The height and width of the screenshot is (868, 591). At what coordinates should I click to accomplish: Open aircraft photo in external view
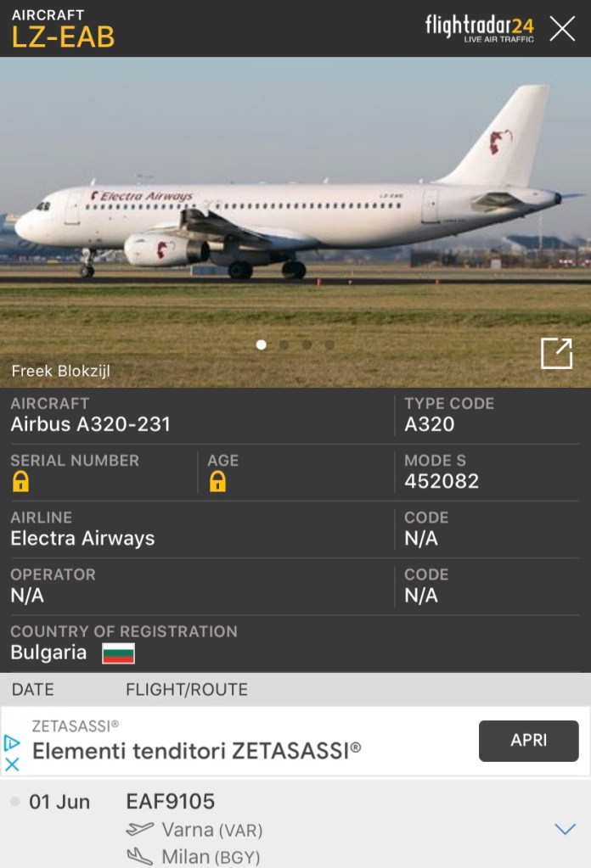click(556, 353)
